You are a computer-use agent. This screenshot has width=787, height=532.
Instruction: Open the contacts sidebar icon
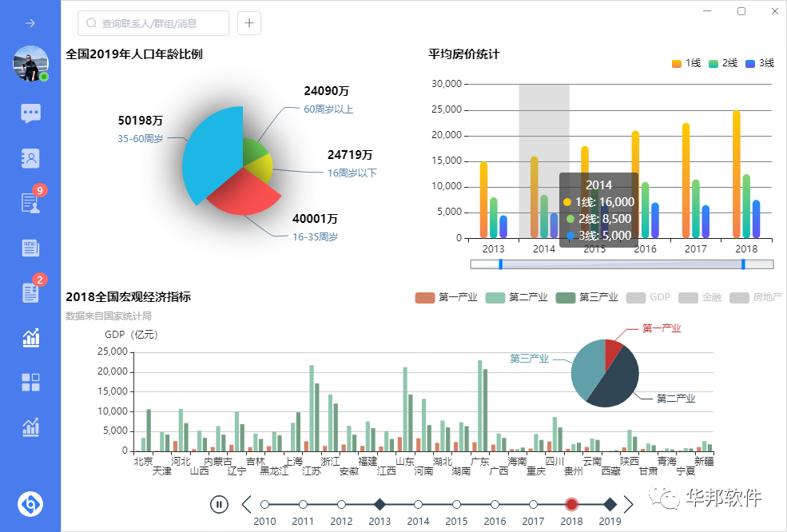point(30,158)
